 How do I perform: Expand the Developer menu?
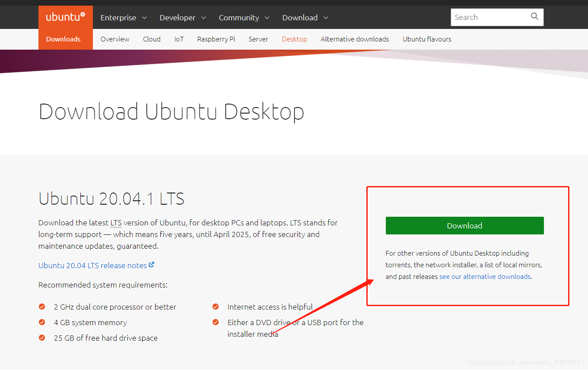(x=183, y=18)
